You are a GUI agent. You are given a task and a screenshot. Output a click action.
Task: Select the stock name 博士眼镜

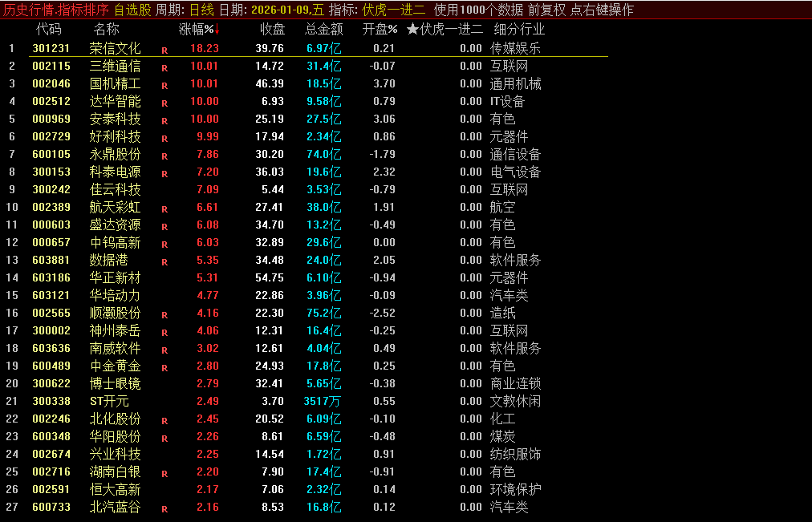coord(115,383)
